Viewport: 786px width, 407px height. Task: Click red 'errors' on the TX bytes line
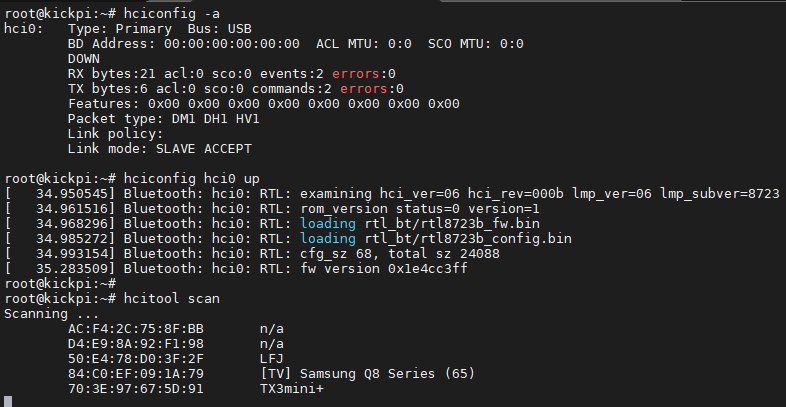364,89
